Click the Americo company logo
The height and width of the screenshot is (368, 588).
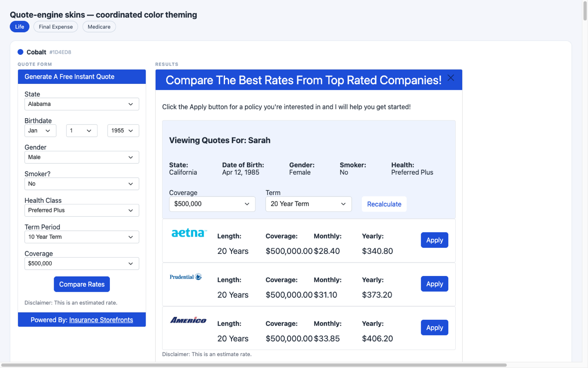(x=188, y=320)
